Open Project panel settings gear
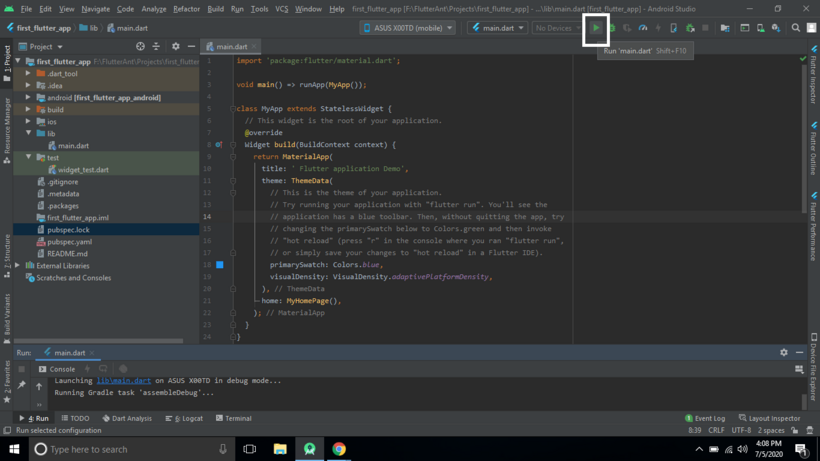The height and width of the screenshot is (461, 820). (175, 46)
